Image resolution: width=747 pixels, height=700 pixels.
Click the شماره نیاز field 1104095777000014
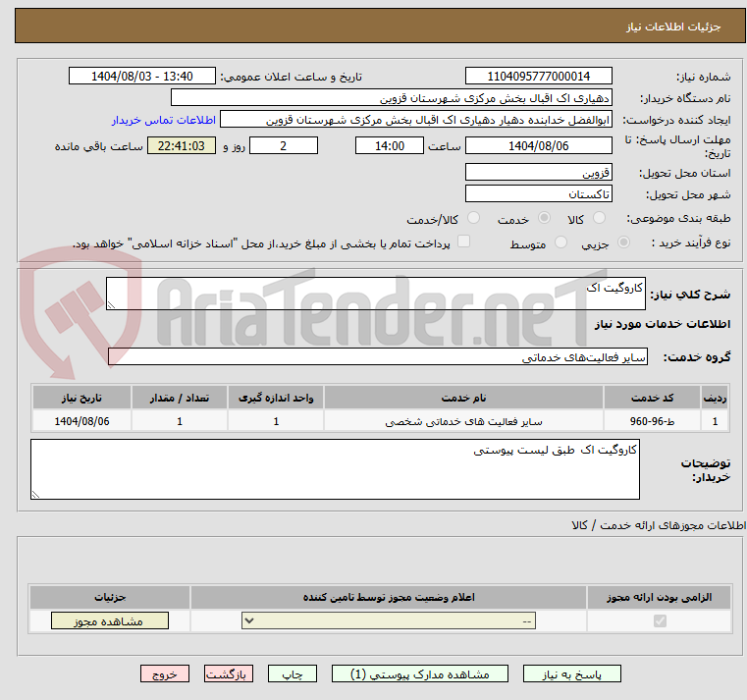click(x=538, y=77)
